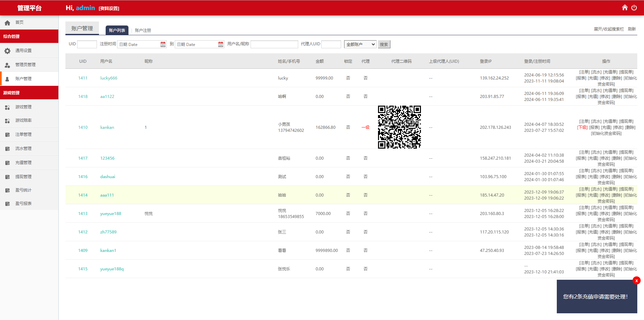Select the 账户列表 tab

pyautogui.click(x=117, y=30)
